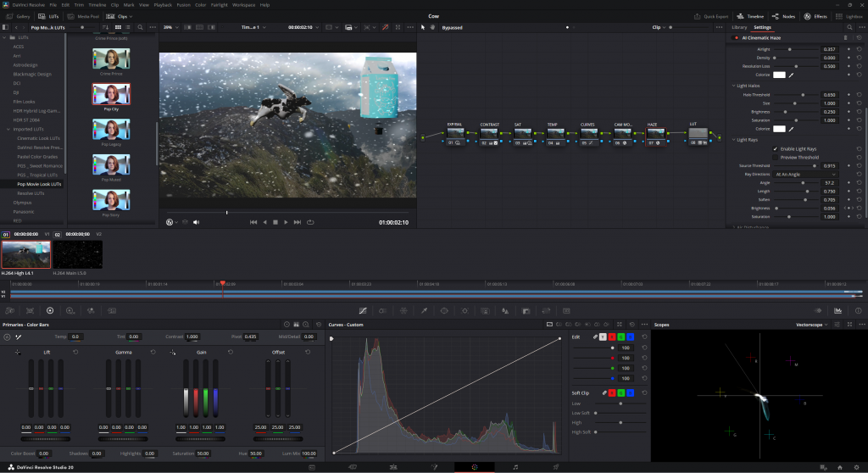This screenshot has width=868, height=473.
Task: Jump to the first frame
Action: click(253, 222)
